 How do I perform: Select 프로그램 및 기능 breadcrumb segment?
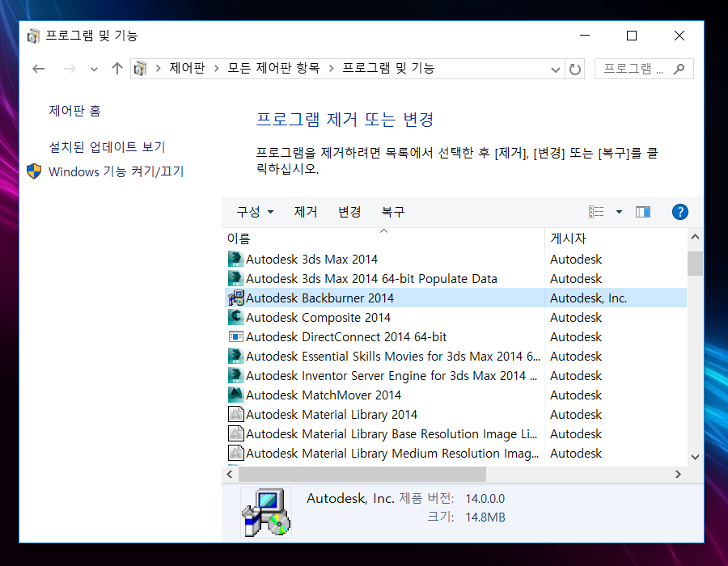pyautogui.click(x=388, y=68)
